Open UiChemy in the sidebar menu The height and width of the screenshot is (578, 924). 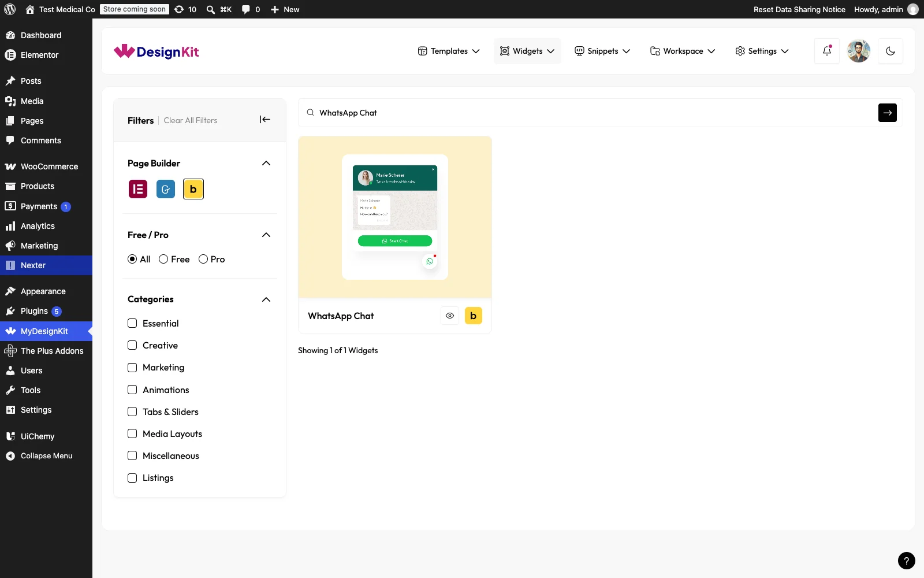pos(46,436)
